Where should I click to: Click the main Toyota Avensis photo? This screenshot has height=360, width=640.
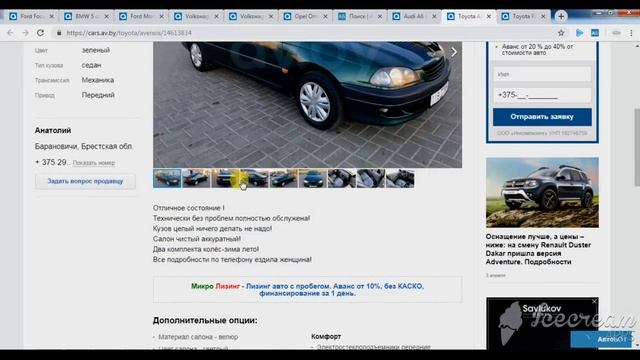tap(307, 104)
